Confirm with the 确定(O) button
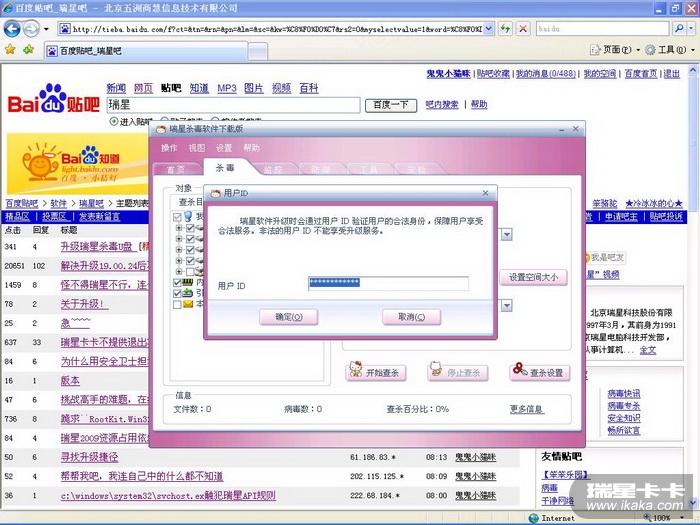The image size is (700, 525). [288, 317]
